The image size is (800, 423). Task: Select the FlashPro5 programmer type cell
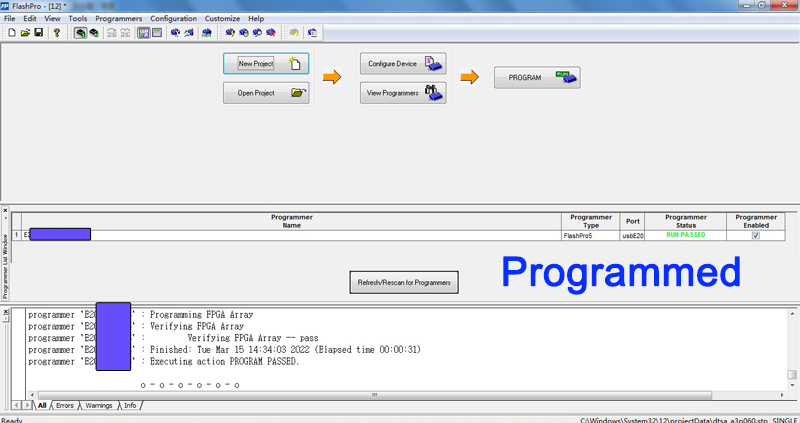591,235
